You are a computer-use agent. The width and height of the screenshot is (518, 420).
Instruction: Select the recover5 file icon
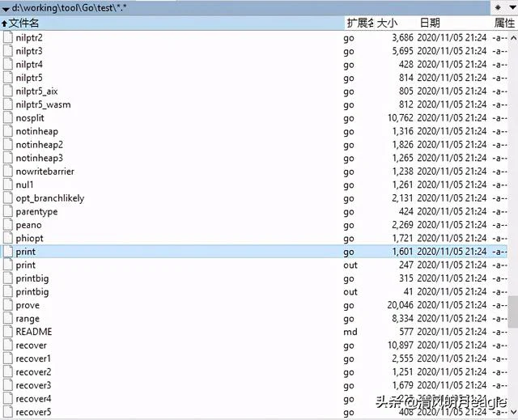8,412
